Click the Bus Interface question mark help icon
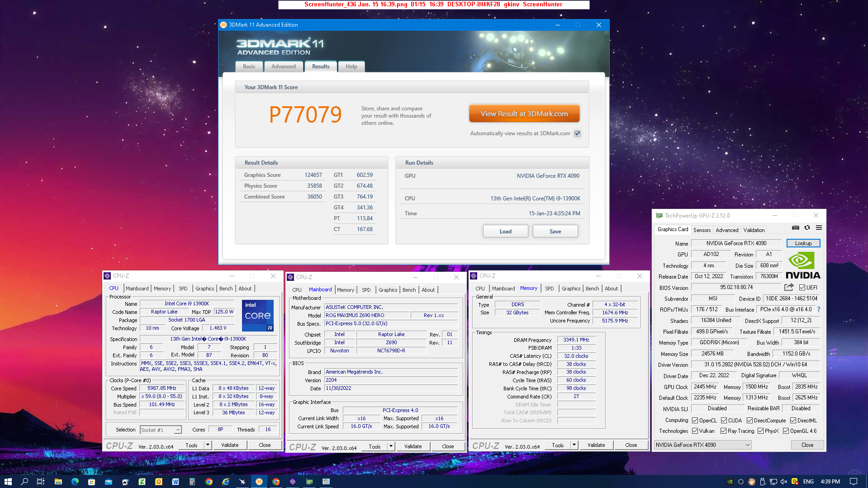The height and width of the screenshot is (488, 868). tap(819, 309)
